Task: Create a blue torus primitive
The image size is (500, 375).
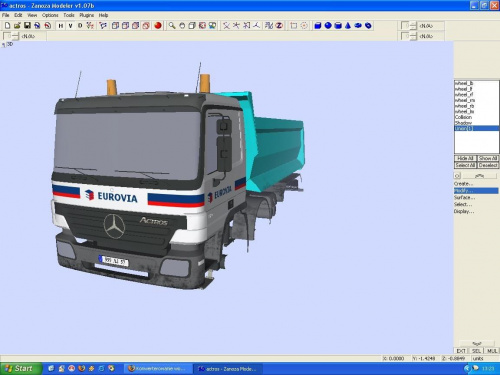Action: click(358, 26)
